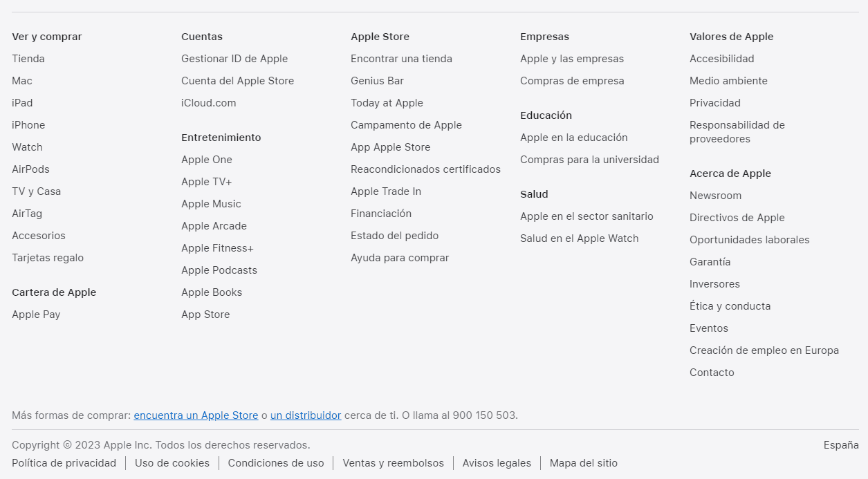Click the España region selector
This screenshot has width=868, height=479.
[x=841, y=445]
